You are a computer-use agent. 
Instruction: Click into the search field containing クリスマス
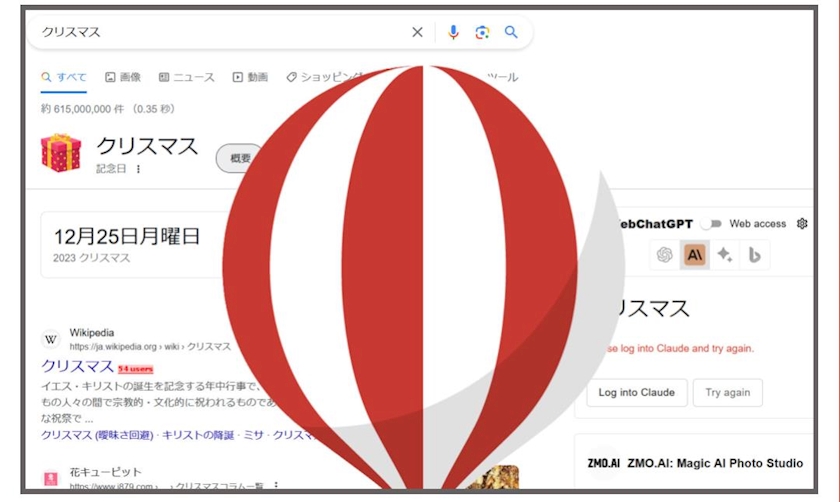(220, 32)
